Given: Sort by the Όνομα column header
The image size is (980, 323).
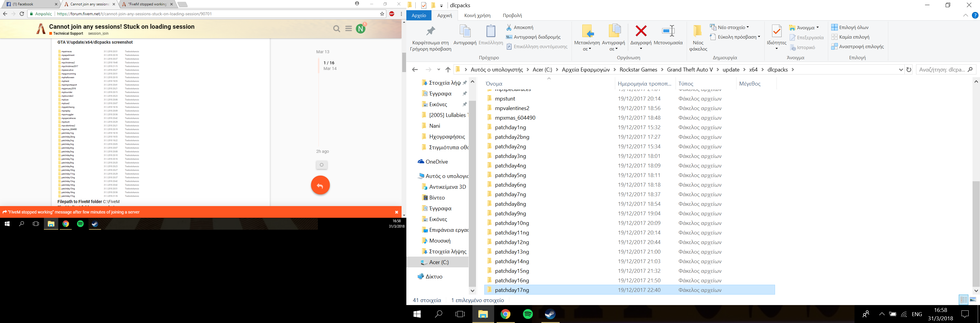Looking at the screenshot, I should pyautogui.click(x=494, y=83).
